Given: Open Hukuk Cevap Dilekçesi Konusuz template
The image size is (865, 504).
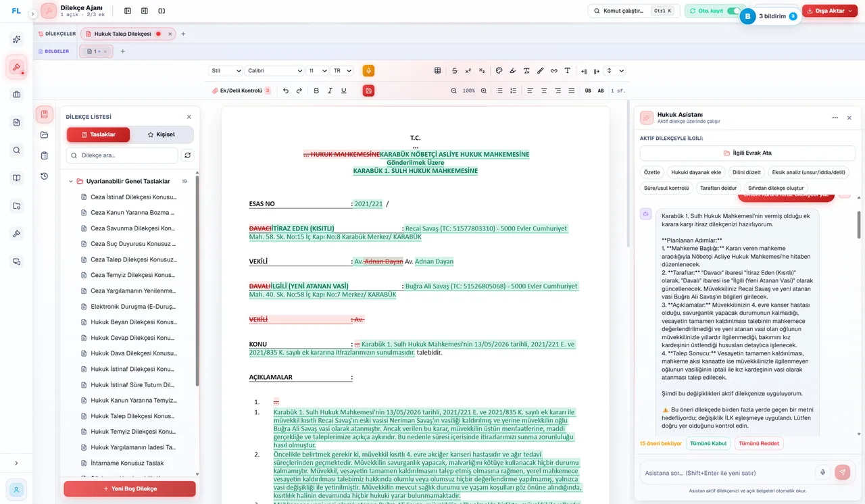Looking at the screenshot, I should 133,338.
